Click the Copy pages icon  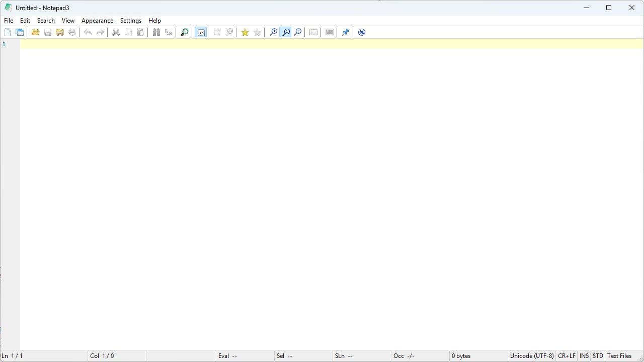128,32
